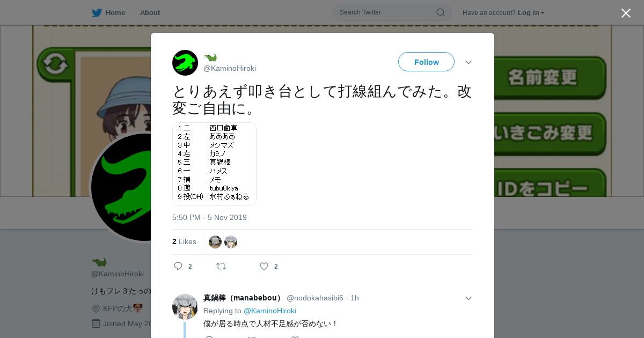Open the batting lineup image thumbnail

214,164
